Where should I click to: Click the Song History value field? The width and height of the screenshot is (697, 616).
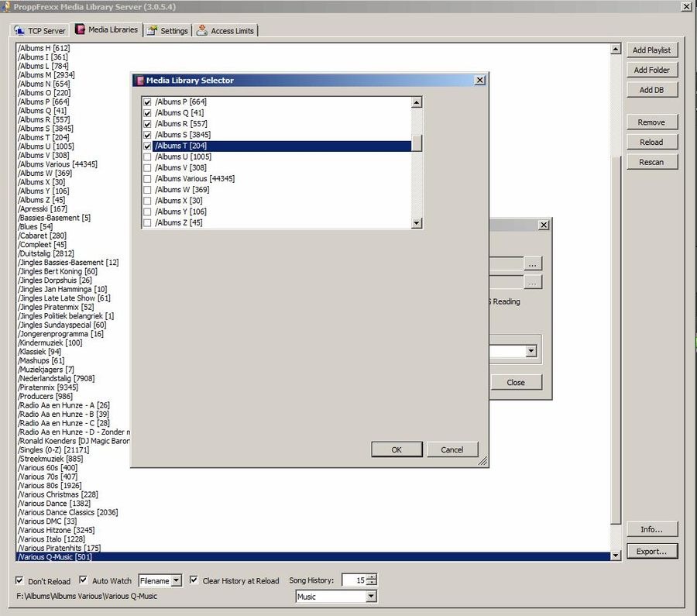(354, 580)
